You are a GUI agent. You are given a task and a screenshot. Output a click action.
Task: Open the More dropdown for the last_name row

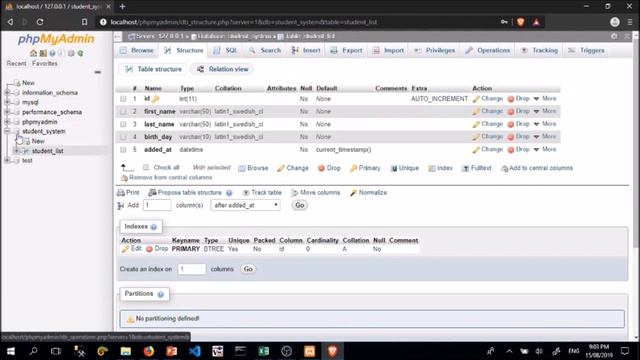click(545, 124)
